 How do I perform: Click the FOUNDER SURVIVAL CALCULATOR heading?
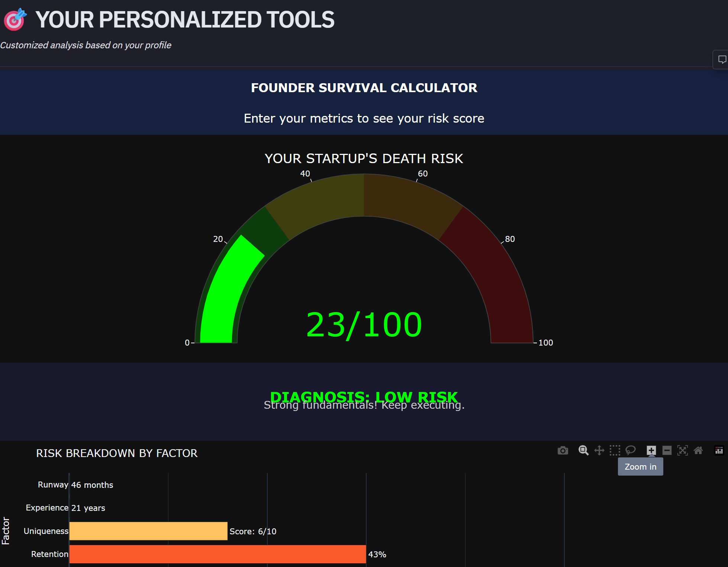(x=364, y=88)
